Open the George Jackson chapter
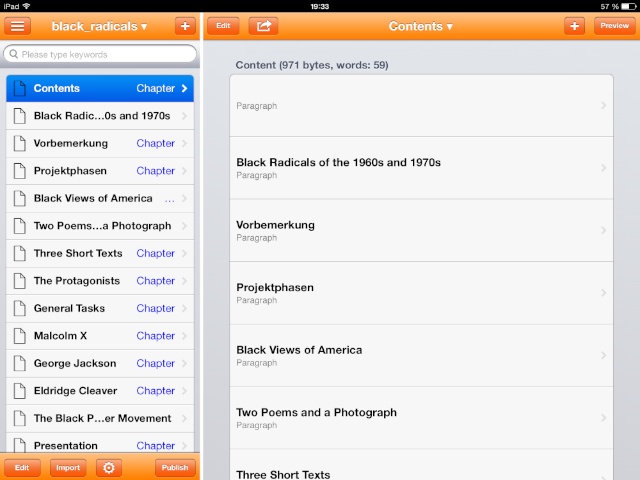The height and width of the screenshot is (480, 640). click(x=100, y=363)
